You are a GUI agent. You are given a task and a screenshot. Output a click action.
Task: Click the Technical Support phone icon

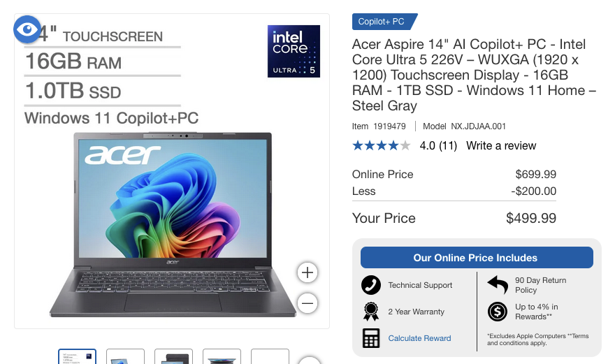tap(370, 285)
